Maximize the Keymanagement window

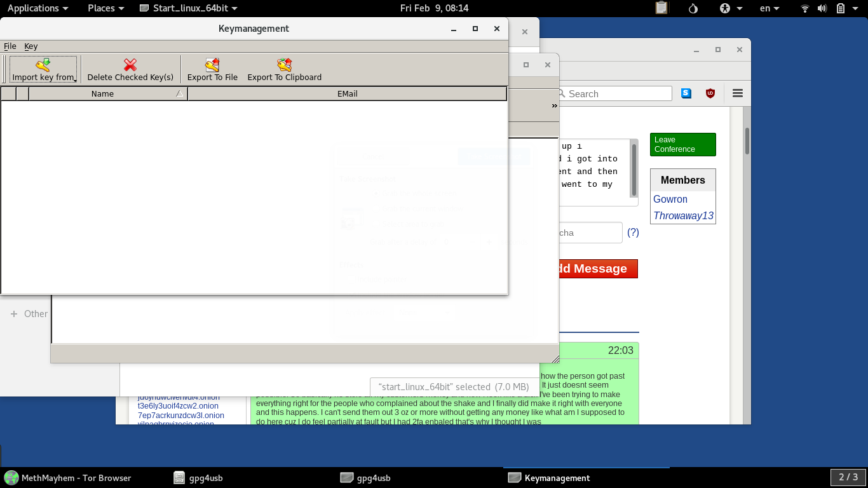(475, 29)
